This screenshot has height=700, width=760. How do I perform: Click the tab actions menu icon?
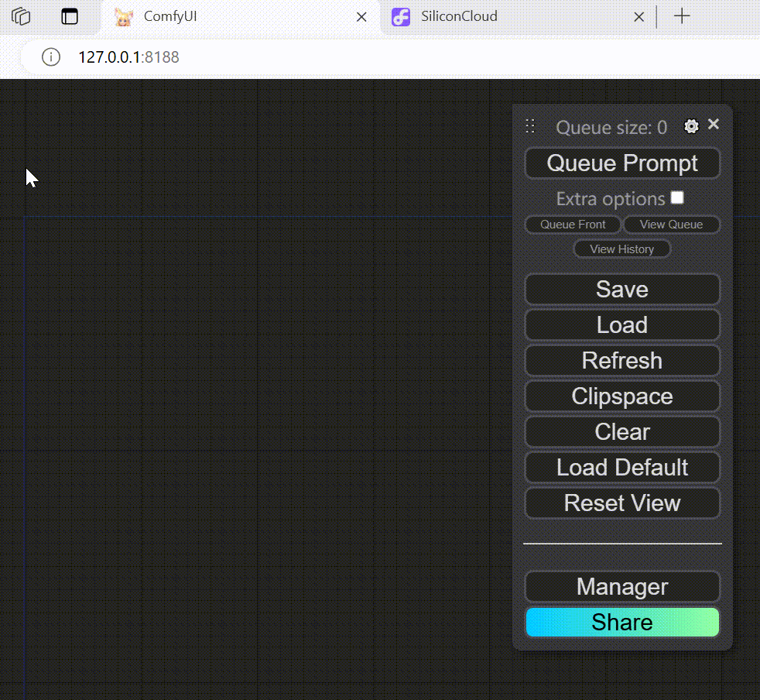coord(70,16)
